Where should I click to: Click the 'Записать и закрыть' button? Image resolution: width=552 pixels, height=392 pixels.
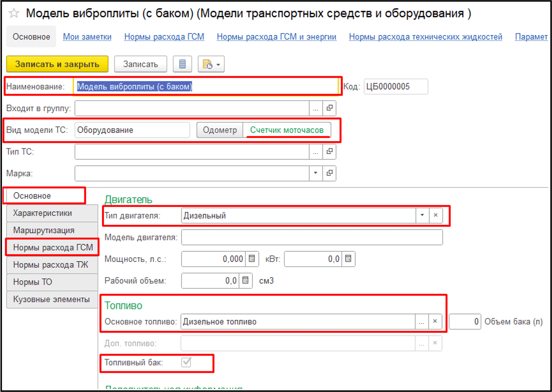coord(57,64)
